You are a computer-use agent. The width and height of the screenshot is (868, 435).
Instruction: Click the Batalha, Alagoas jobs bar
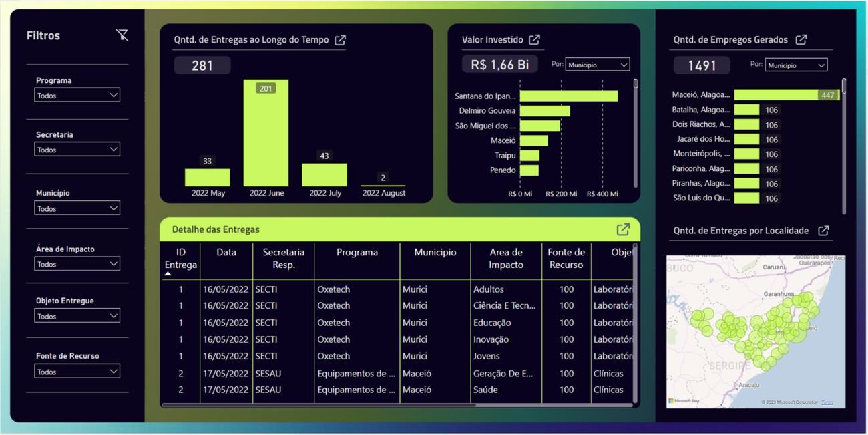point(747,110)
